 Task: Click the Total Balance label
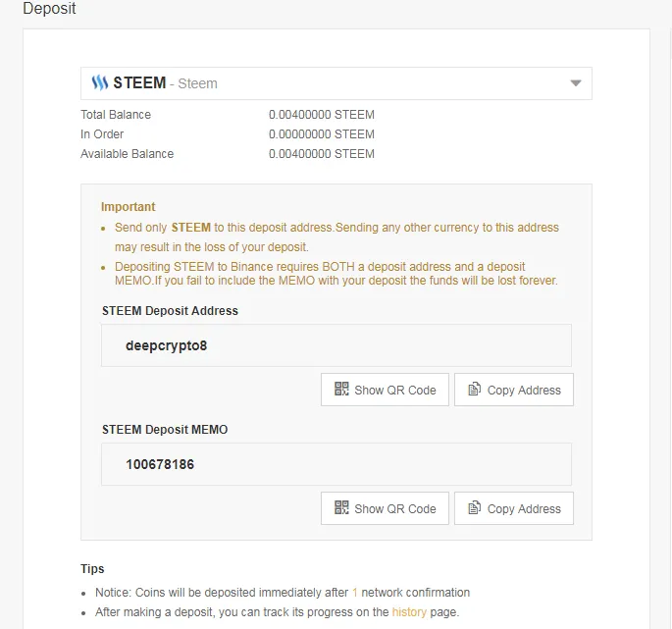[x=116, y=115]
